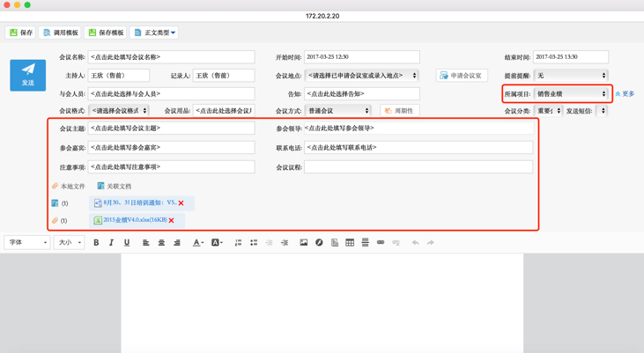
Task: Open the font color picker
Action: [x=198, y=243]
